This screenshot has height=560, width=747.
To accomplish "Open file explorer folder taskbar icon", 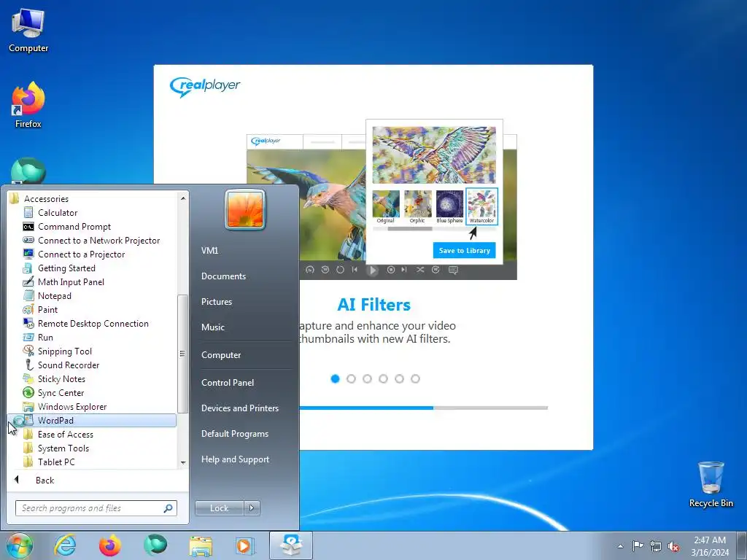I will pyautogui.click(x=201, y=545).
